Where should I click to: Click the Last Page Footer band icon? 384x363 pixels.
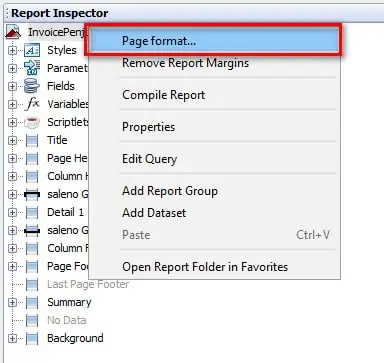point(32,284)
